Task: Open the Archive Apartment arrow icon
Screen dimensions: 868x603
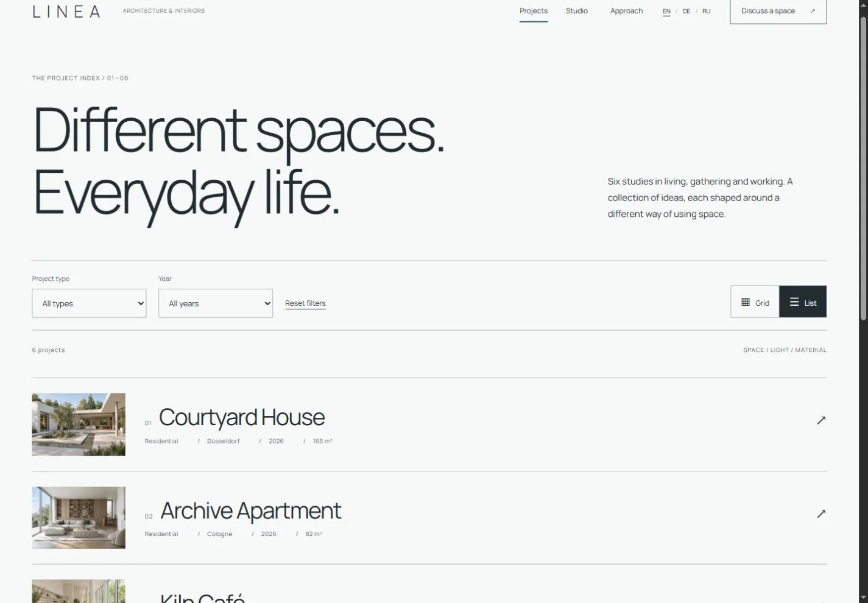Action: 821,513
